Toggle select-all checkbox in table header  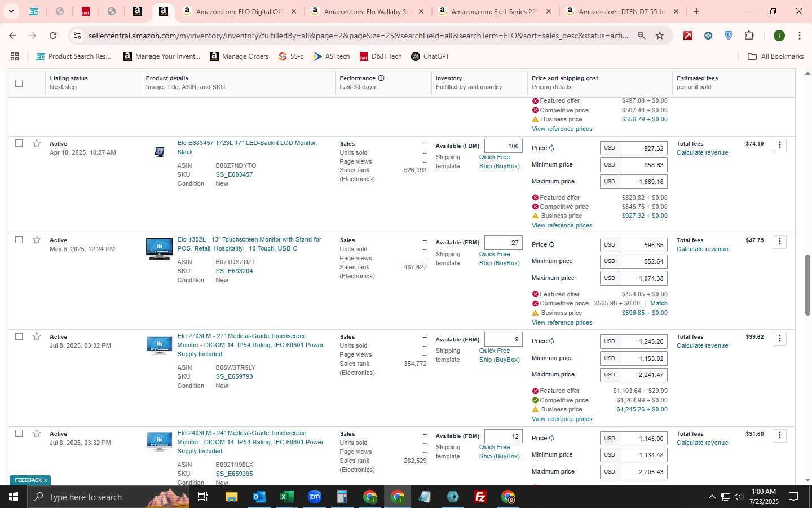[19, 83]
